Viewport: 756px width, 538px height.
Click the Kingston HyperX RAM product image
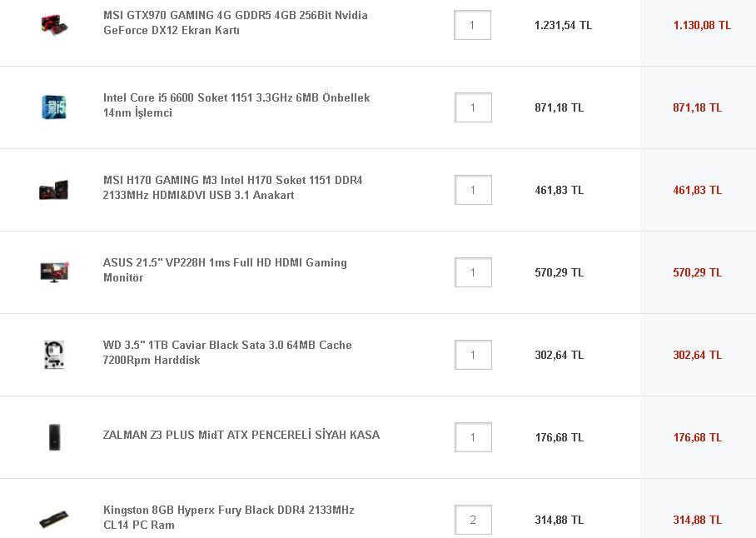(x=54, y=519)
